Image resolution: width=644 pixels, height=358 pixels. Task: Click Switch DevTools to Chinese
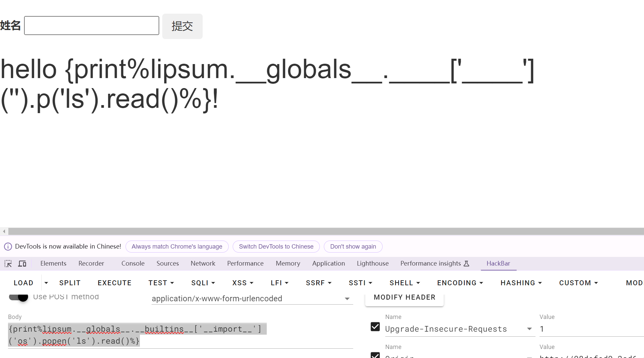[x=276, y=247]
